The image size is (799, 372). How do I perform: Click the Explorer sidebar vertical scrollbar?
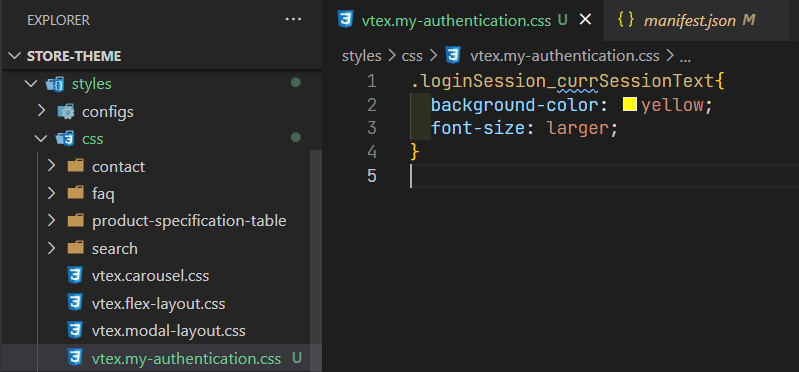[x=315, y=260]
